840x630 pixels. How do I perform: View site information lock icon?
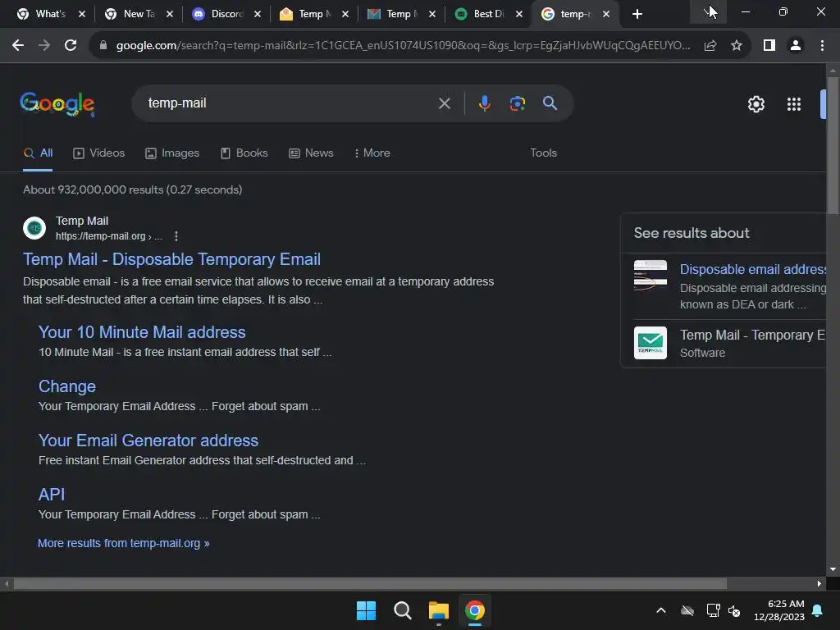(103, 46)
